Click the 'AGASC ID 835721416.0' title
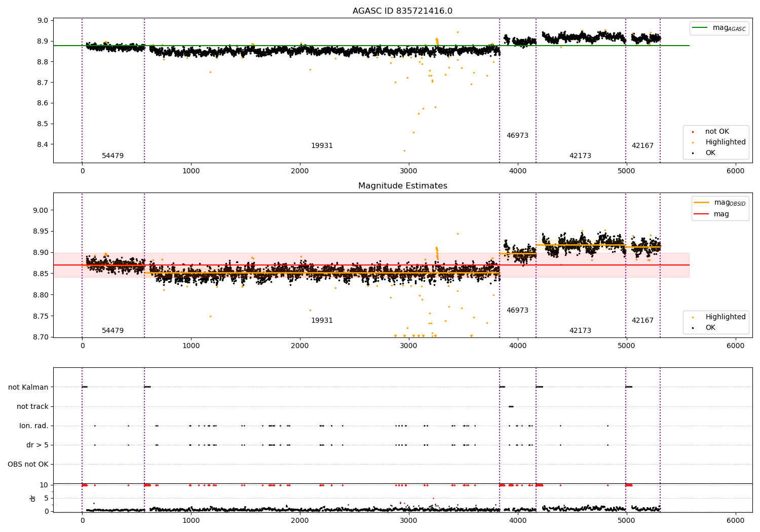The image size is (760, 532). 402,11
